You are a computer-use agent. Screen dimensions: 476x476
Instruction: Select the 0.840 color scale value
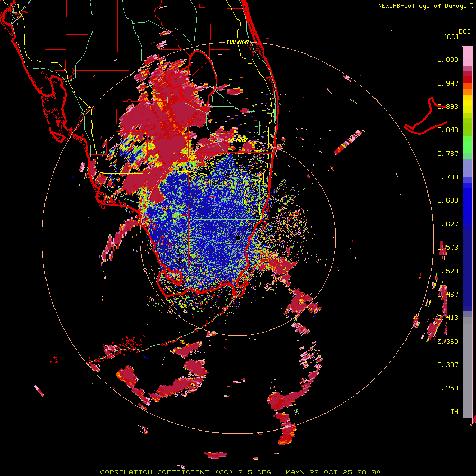click(448, 130)
